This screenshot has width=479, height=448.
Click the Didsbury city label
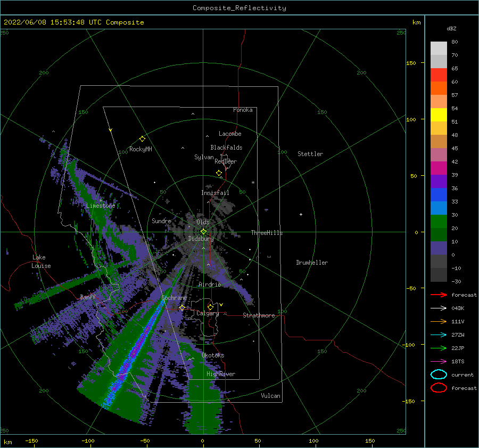coord(201,239)
